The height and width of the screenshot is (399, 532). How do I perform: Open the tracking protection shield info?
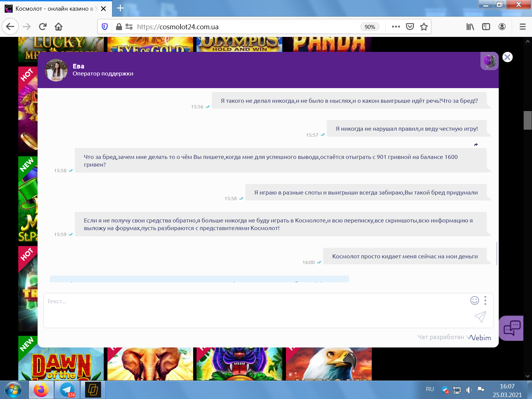point(105,27)
